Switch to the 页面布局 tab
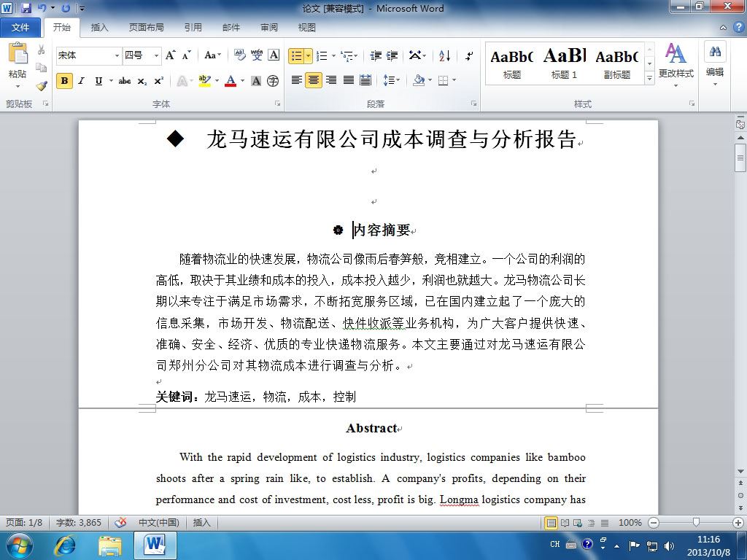The height and width of the screenshot is (560, 747). [x=146, y=28]
